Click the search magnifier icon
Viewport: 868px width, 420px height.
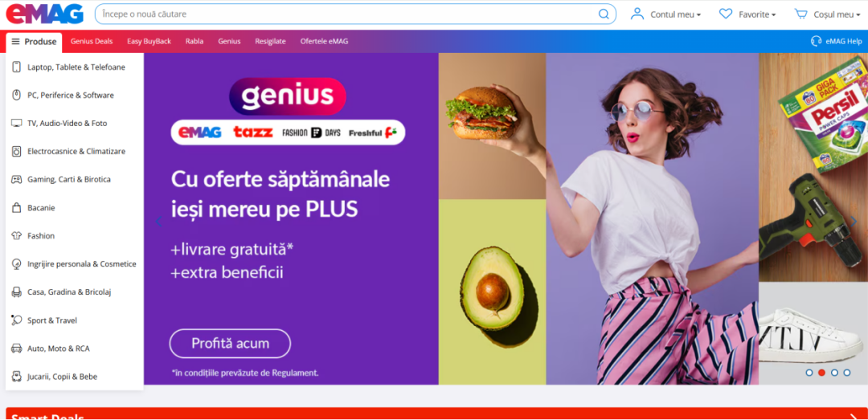(x=604, y=14)
